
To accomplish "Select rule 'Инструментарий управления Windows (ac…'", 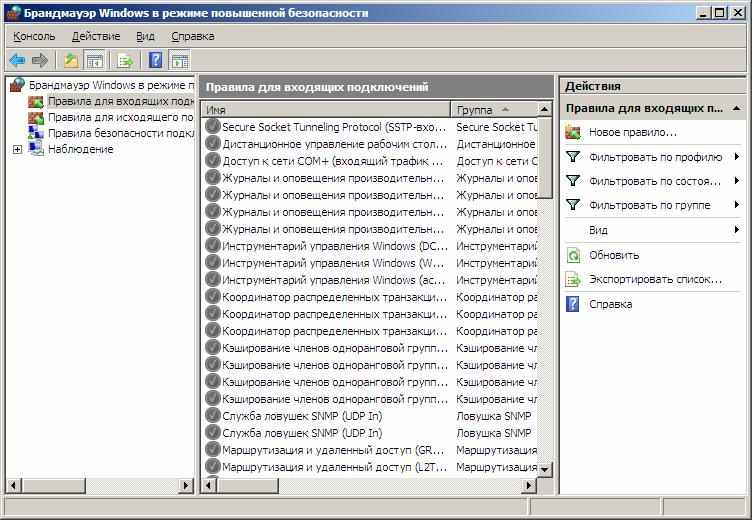I will pos(334,280).
